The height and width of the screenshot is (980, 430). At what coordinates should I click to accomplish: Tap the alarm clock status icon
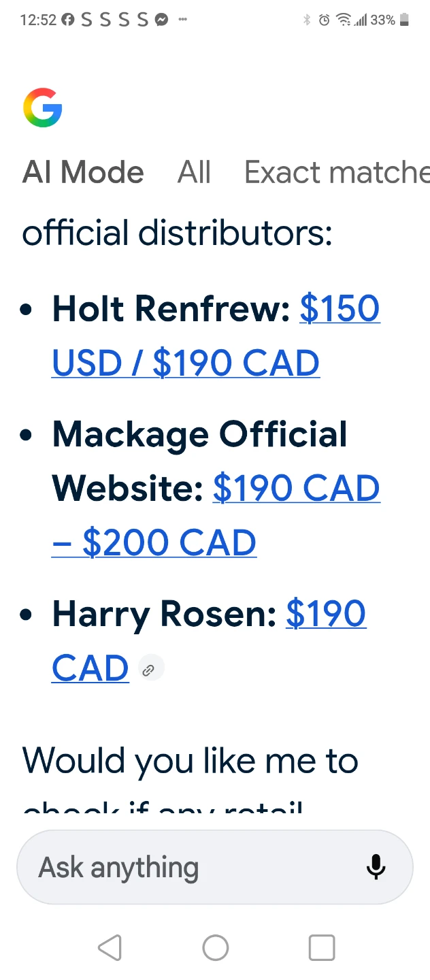tap(325, 20)
